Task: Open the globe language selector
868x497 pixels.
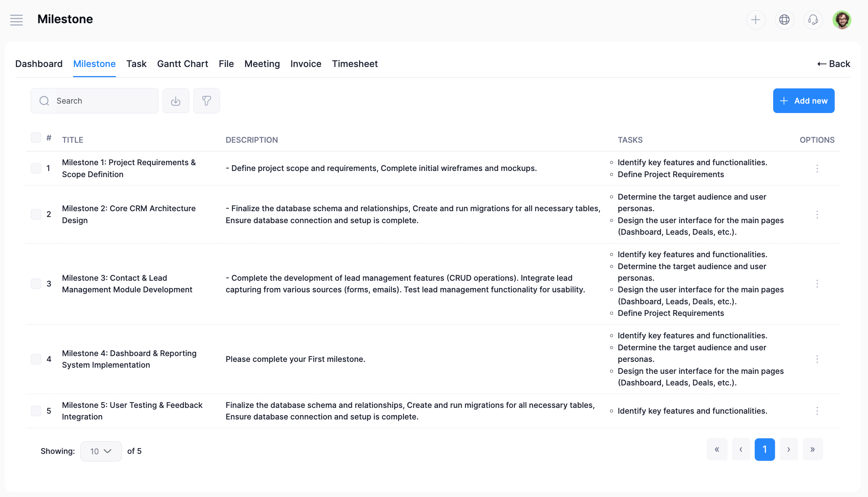Action: coord(784,20)
